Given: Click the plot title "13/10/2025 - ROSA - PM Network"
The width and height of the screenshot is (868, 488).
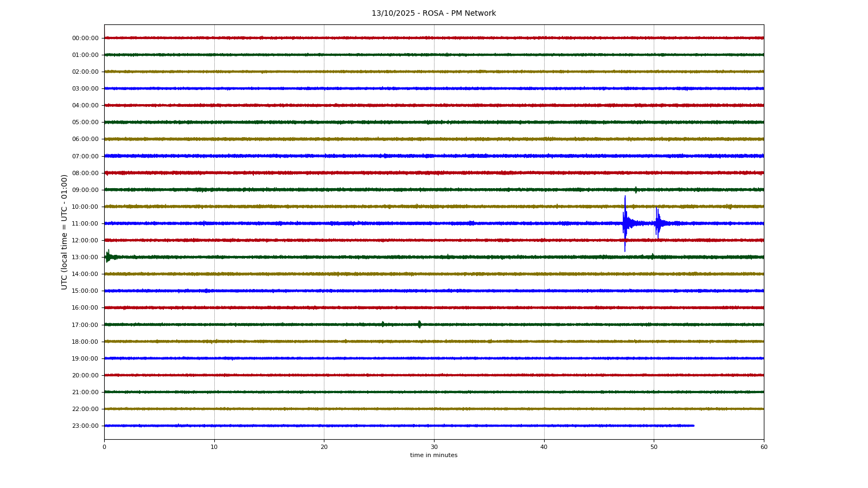Looking at the screenshot, I should 433,14.
